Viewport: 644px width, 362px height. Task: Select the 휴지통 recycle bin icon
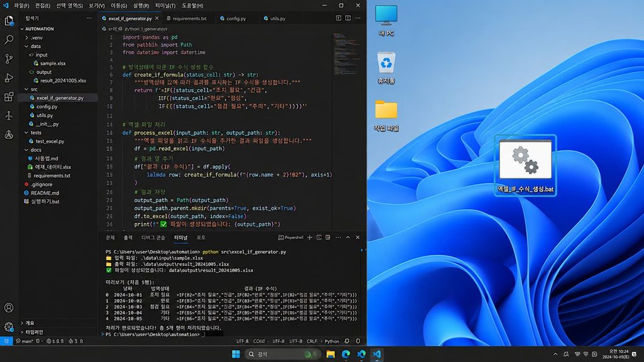pyautogui.click(x=386, y=68)
